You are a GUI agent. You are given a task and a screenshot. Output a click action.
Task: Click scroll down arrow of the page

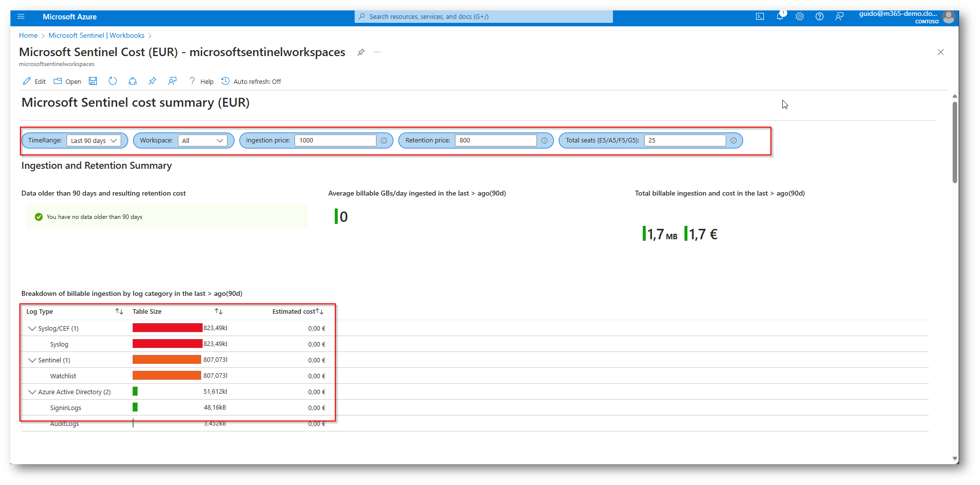pyautogui.click(x=955, y=459)
